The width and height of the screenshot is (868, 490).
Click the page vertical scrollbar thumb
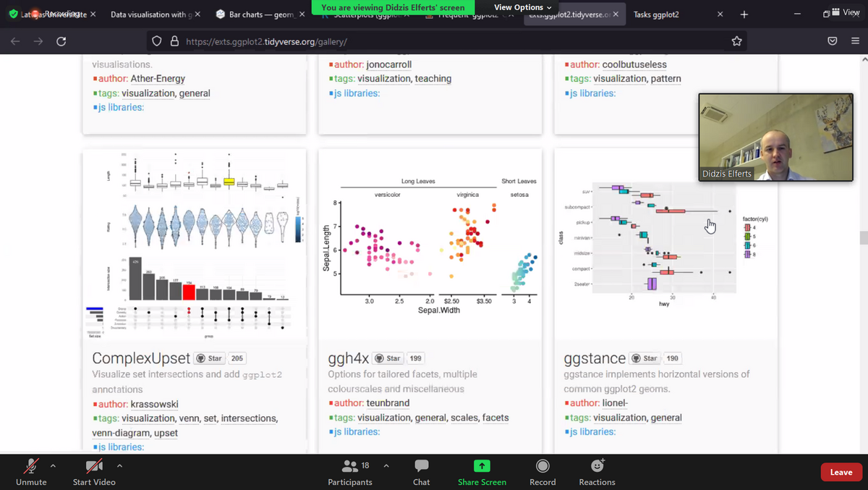863,238
